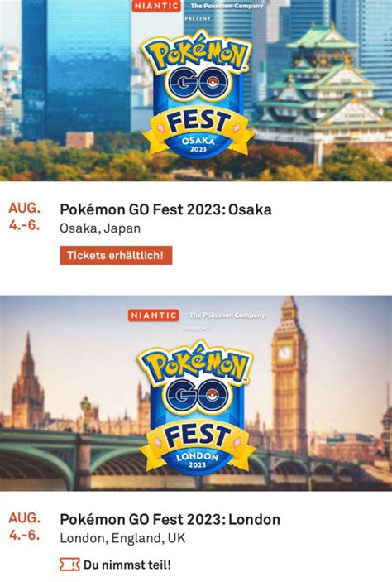Click the ticket icon beside Du nimmst teil!

point(69,565)
